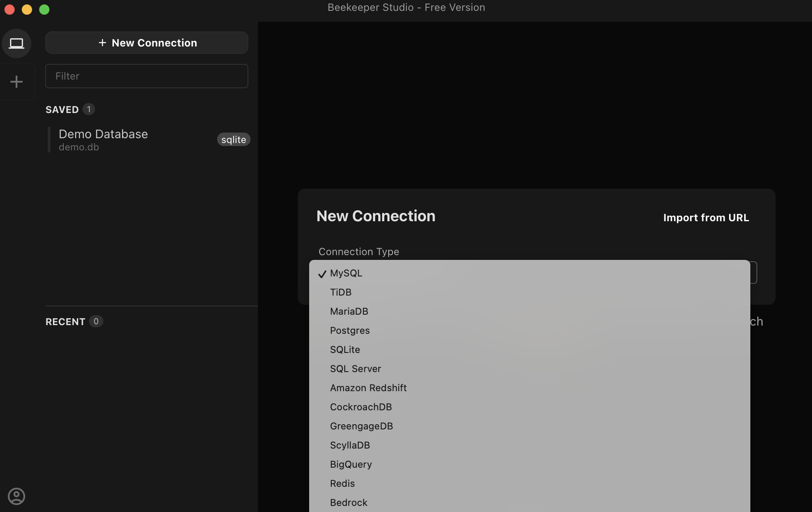Image resolution: width=812 pixels, height=512 pixels.
Task: Choose BigQuery option
Action: 529,464
